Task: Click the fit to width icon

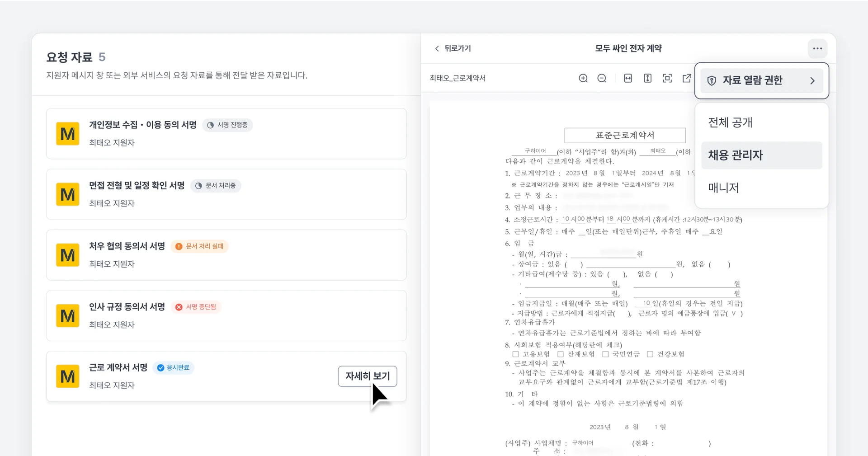Action: (x=628, y=78)
